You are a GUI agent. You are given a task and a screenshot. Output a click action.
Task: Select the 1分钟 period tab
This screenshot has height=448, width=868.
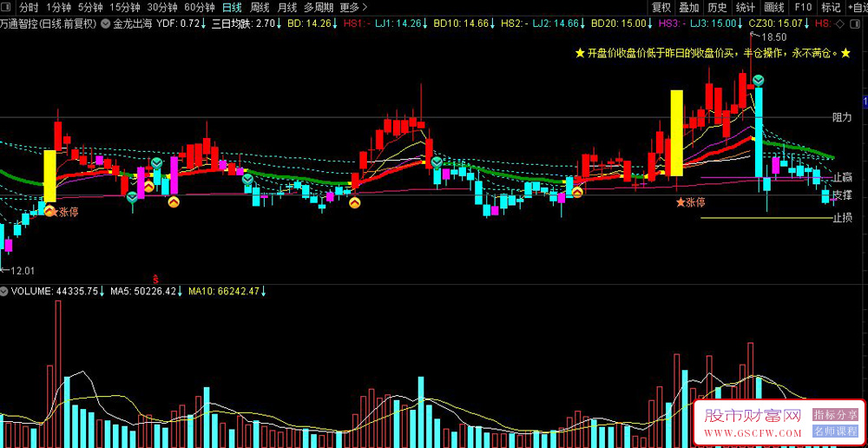point(58,7)
